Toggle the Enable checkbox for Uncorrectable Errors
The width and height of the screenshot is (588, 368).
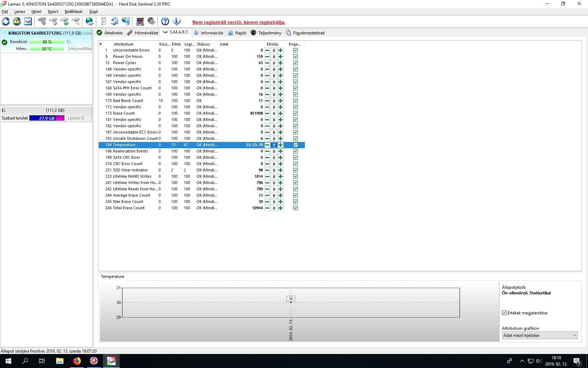pos(295,50)
